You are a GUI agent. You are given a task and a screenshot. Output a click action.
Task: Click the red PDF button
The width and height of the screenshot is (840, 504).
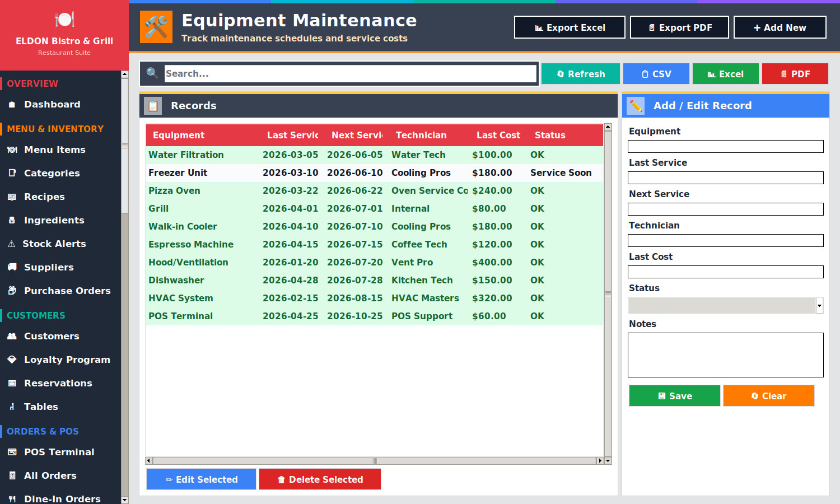pos(795,74)
